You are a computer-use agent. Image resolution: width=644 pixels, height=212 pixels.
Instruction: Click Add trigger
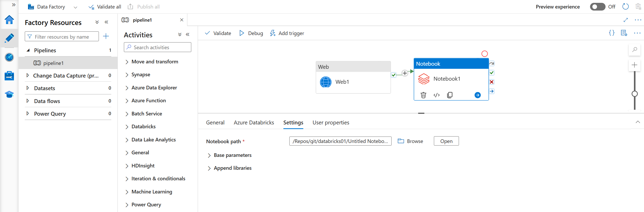pyautogui.click(x=287, y=33)
